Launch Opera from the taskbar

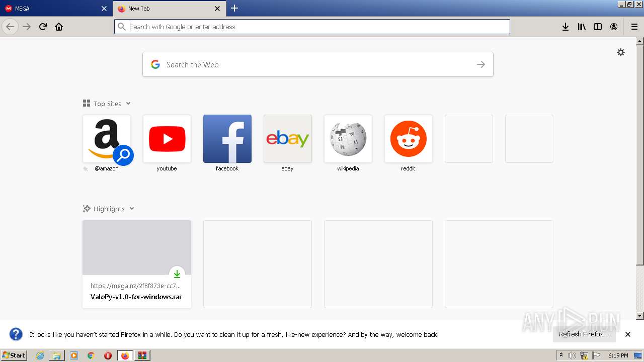(x=108, y=355)
